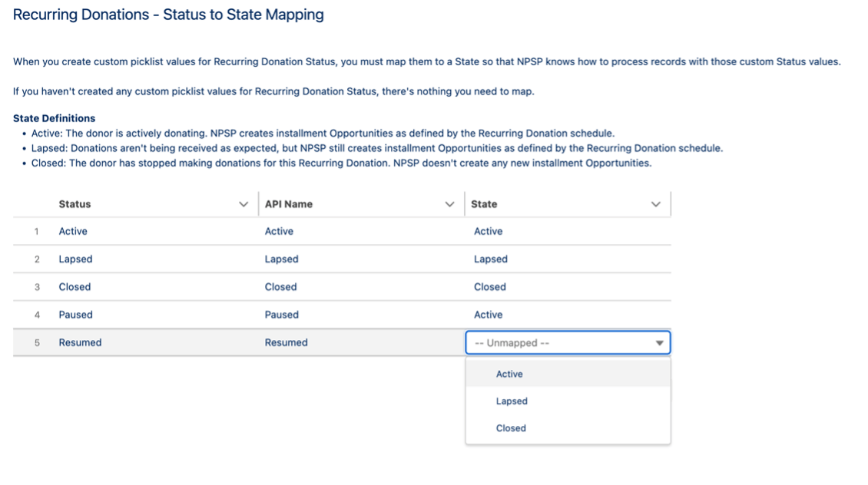Select the Lapsed status cell in row 2
Image resolution: width=868 pixels, height=485 pixels.
point(75,259)
